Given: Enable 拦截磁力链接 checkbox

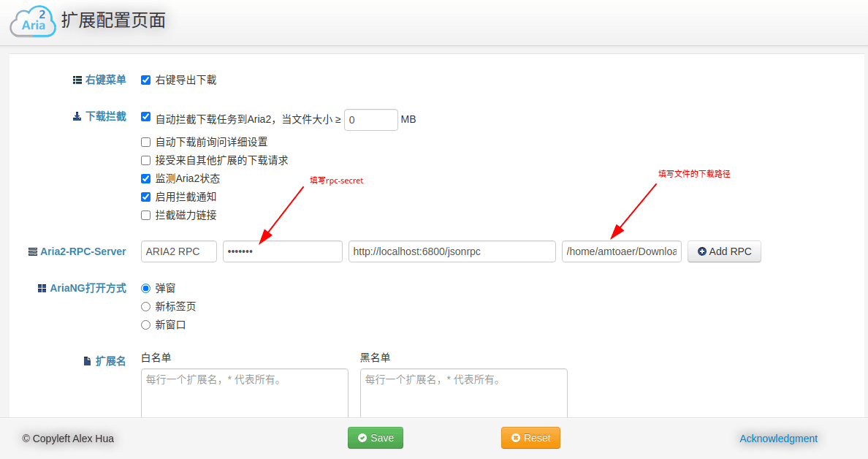Looking at the screenshot, I should tap(145, 216).
